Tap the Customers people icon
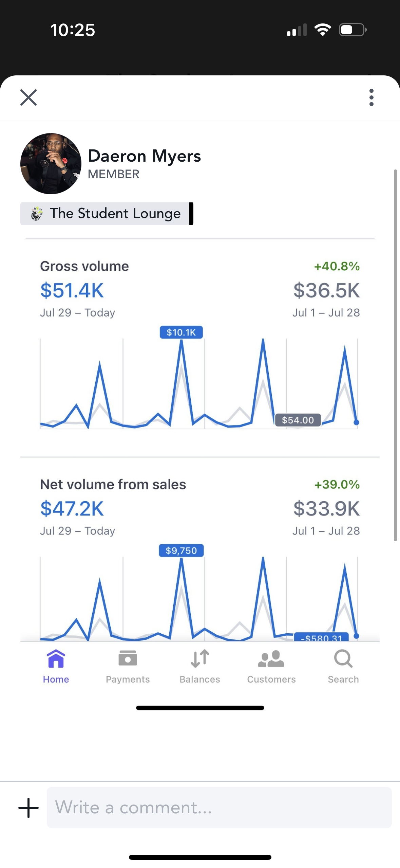This screenshot has width=400, height=868. 271,659
